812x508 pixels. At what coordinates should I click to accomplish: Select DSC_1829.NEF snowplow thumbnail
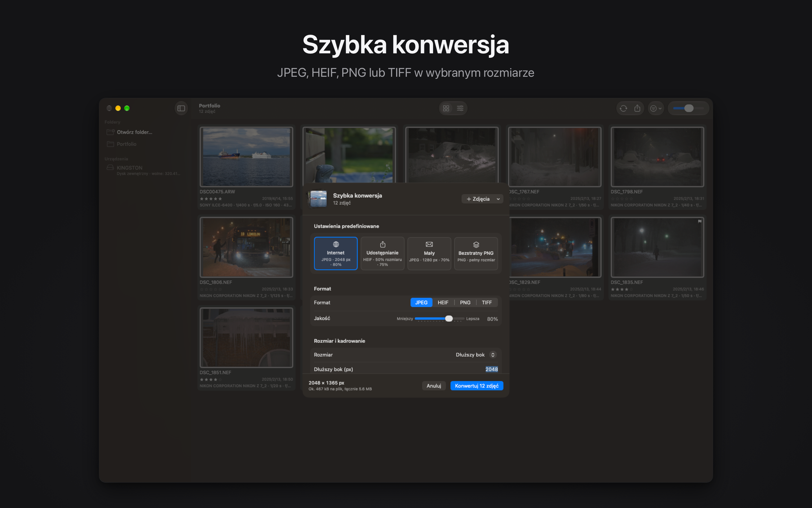555,247
